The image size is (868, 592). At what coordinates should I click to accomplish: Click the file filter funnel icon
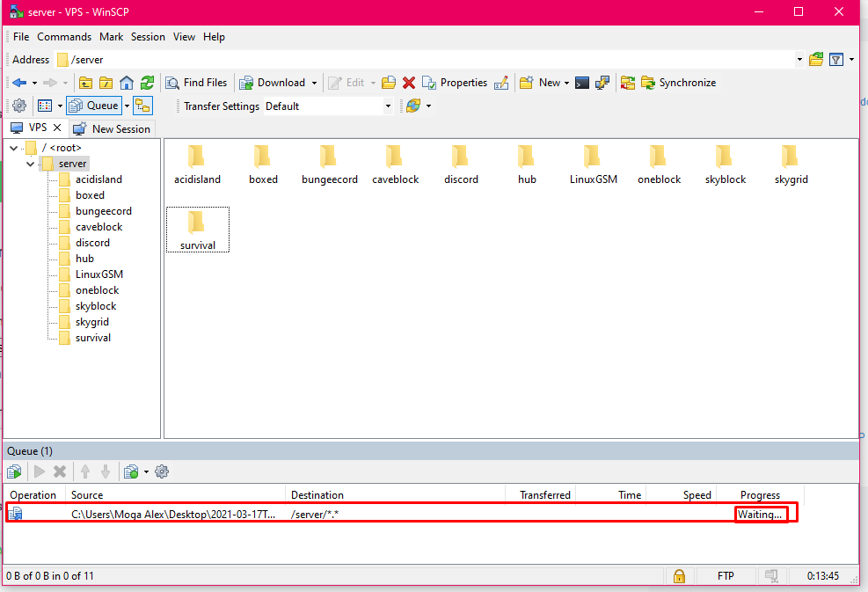tap(836, 60)
